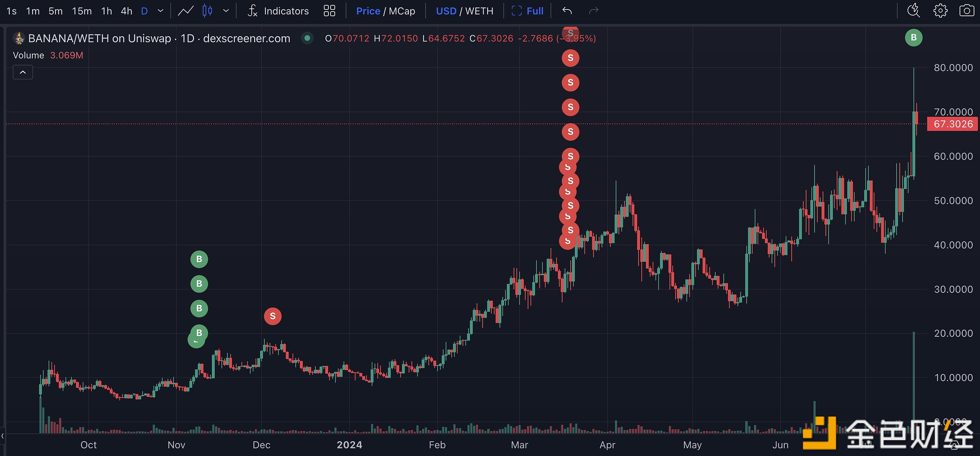Click the 2024 label on time axis
Viewport: 980px width, 456px height.
(x=349, y=445)
